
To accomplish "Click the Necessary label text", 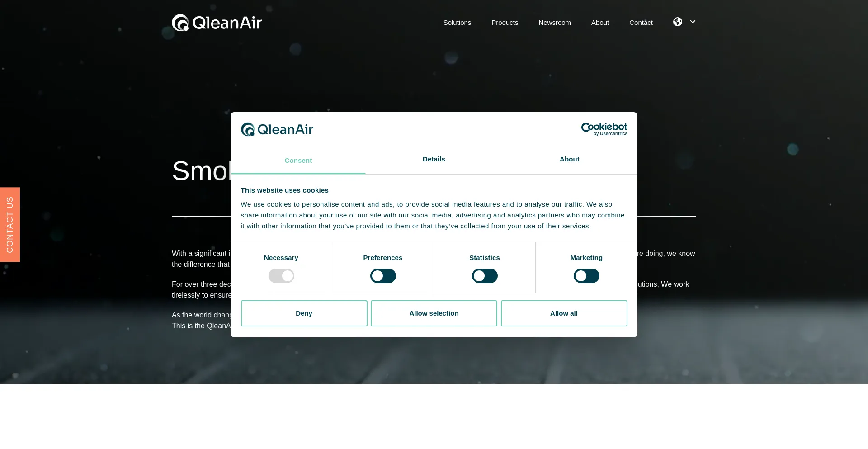I will pyautogui.click(x=281, y=258).
